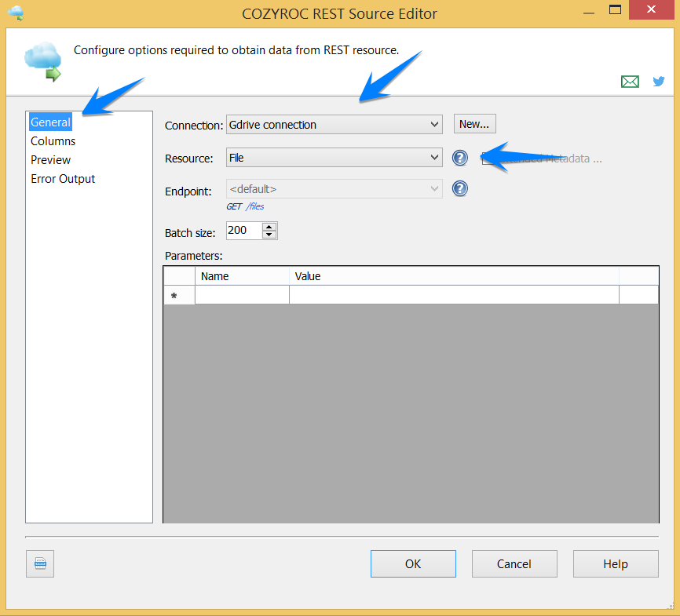Click the cloud icon in the title bar
Screen dimensions: 680x616
(16, 13)
